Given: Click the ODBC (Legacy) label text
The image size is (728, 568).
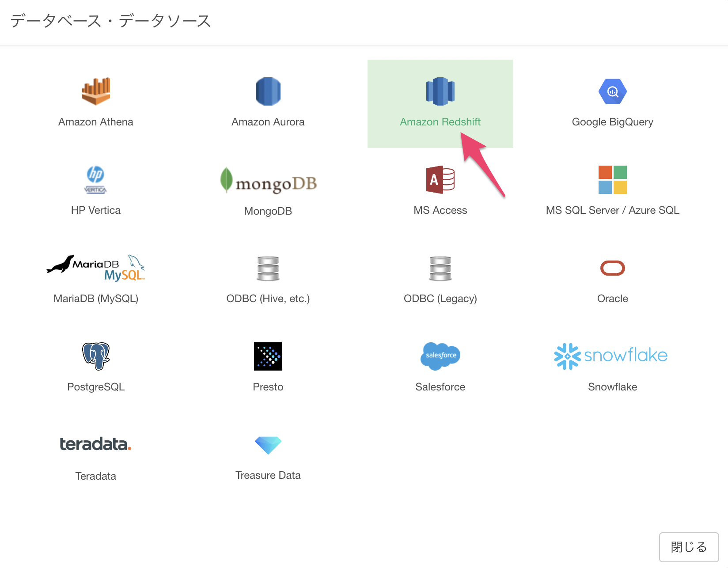Looking at the screenshot, I should (440, 299).
